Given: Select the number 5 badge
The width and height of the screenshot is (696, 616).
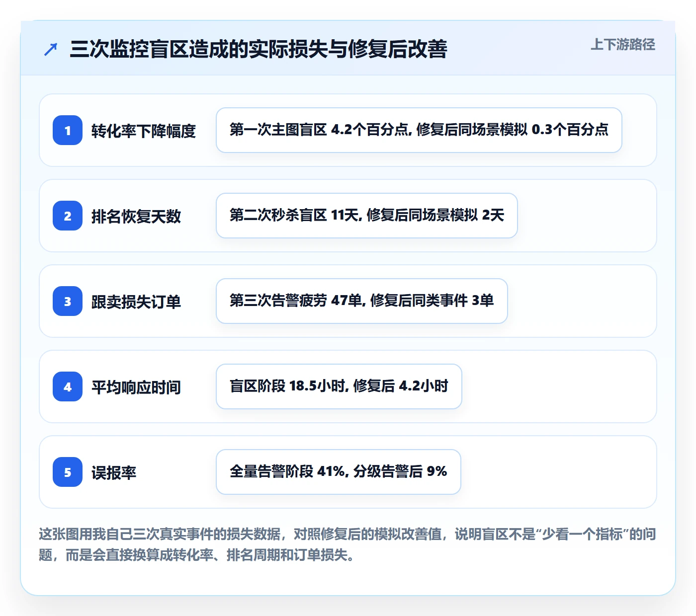Looking at the screenshot, I should tap(68, 472).
